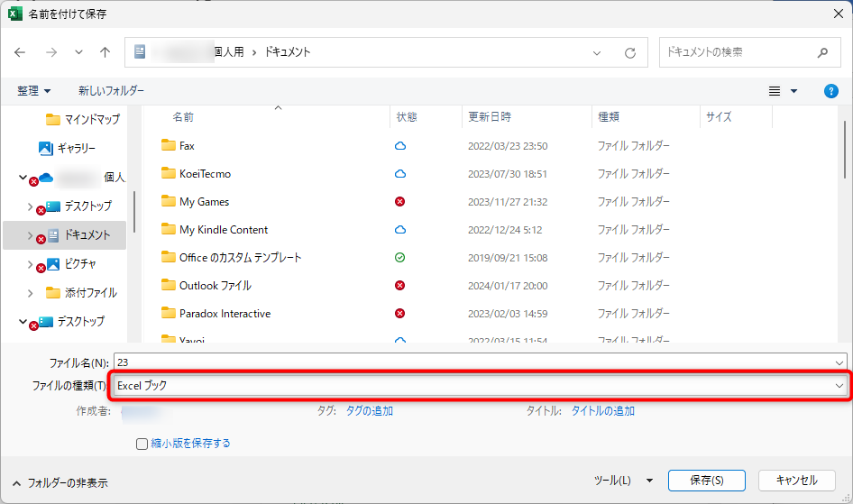
Task: Expand the ピクチャ tree node
Action: tap(30, 264)
